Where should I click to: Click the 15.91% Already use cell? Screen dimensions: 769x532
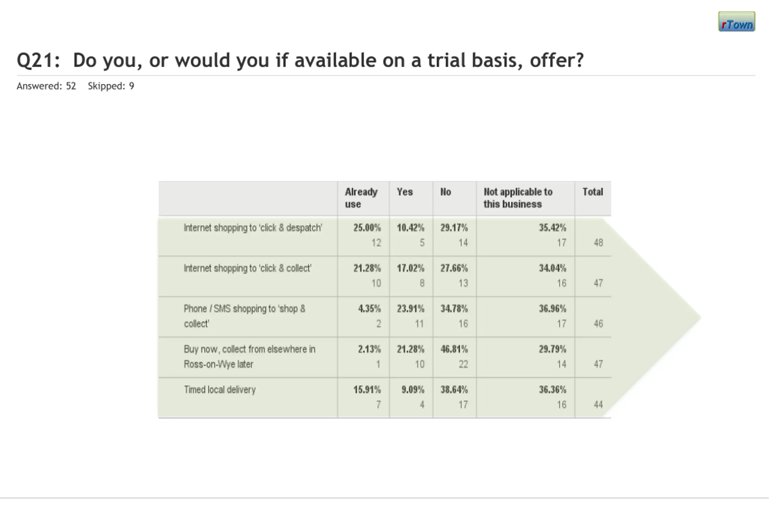(x=367, y=390)
